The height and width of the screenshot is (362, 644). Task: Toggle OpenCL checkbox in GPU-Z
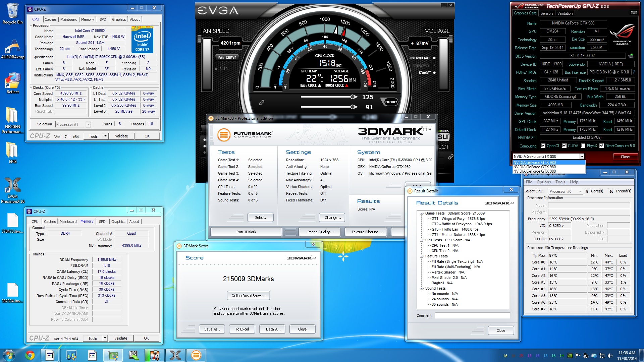tap(543, 146)
